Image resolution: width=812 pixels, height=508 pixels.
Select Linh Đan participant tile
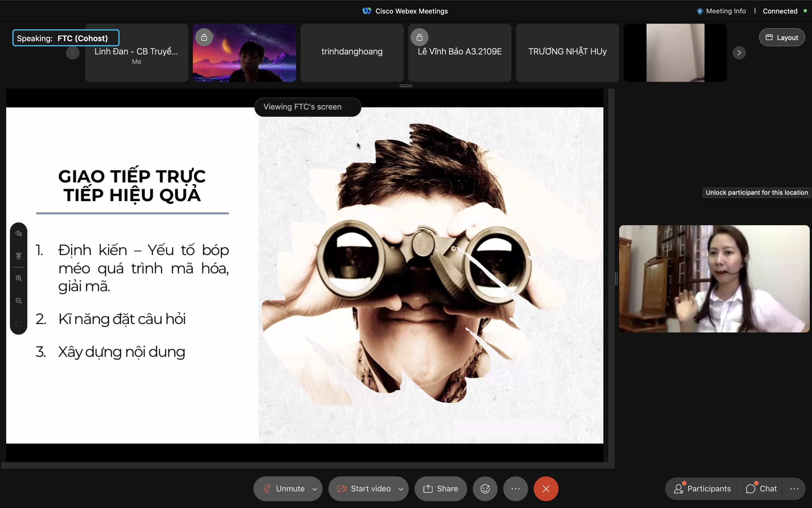click(x=136, y=53)
